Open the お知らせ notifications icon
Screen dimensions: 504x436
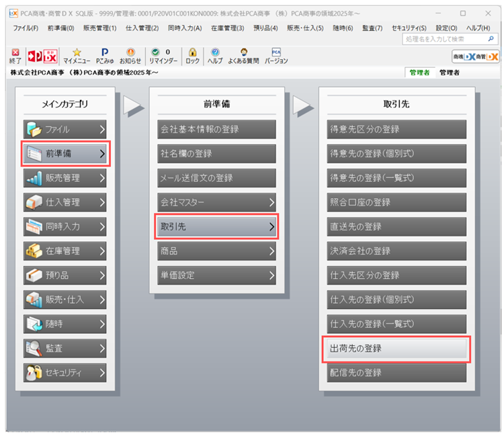(x=130, y=55)
